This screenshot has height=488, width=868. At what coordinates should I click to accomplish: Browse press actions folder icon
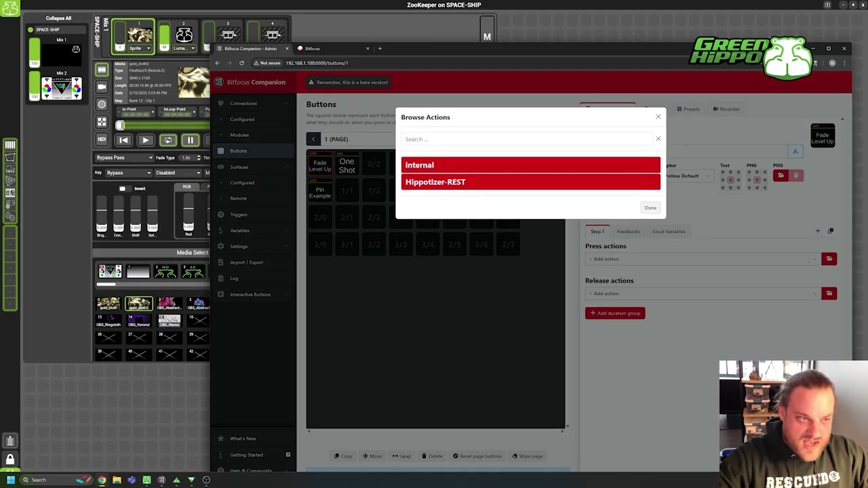829,259
